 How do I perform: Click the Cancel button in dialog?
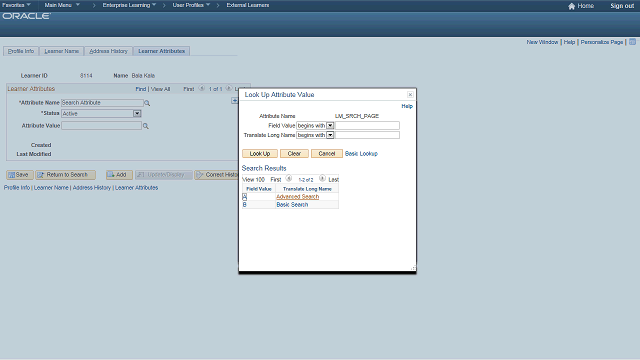point(327,153)
